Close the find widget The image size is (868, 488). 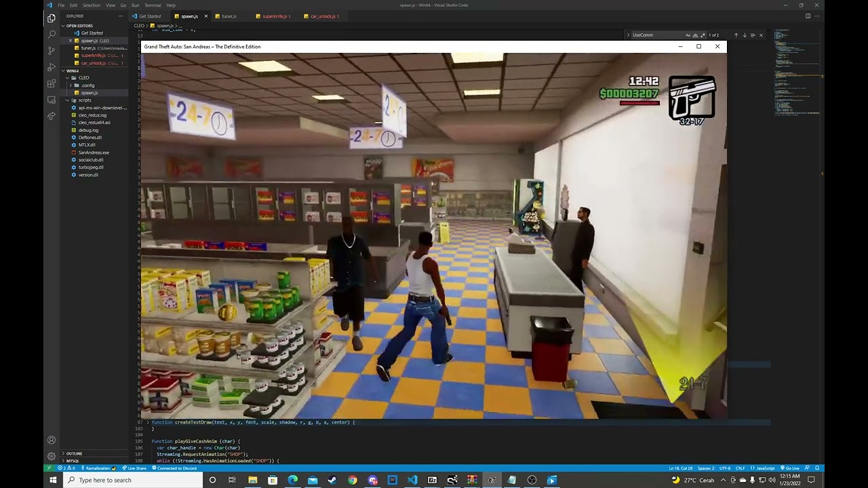(x=761, y=35)
